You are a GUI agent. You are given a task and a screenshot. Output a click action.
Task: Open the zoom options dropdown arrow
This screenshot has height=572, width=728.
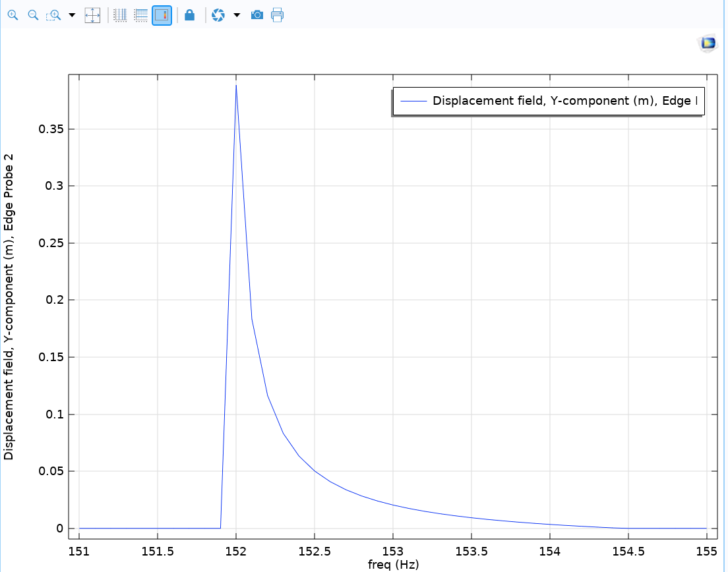(72, 14)
